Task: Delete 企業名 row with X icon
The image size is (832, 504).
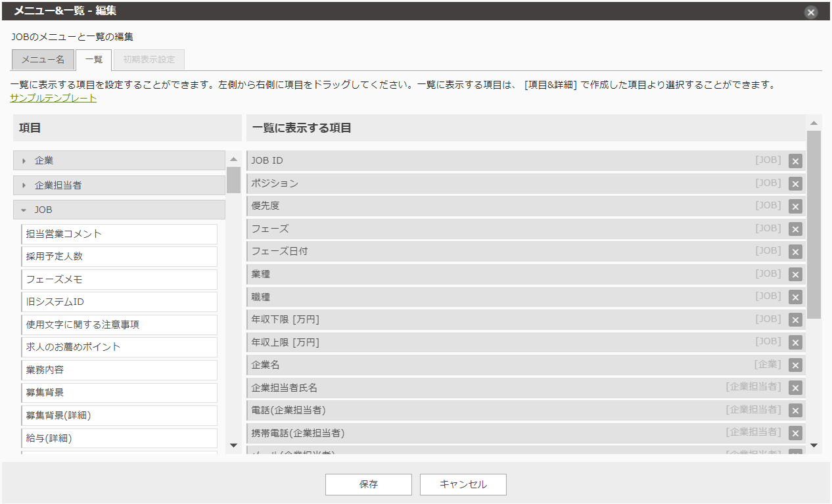Action: click(795, 365)
